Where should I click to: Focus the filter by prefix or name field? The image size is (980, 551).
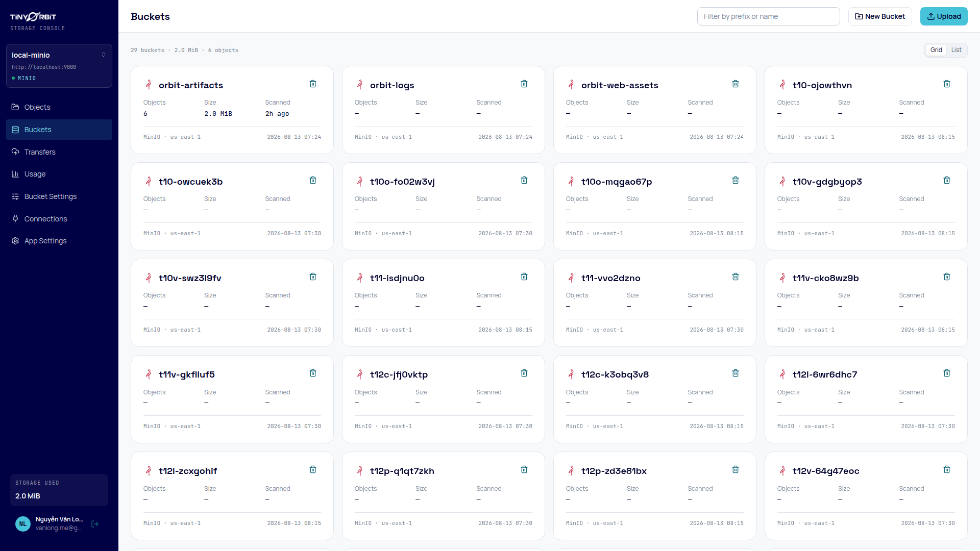click(x=768, y=16)
